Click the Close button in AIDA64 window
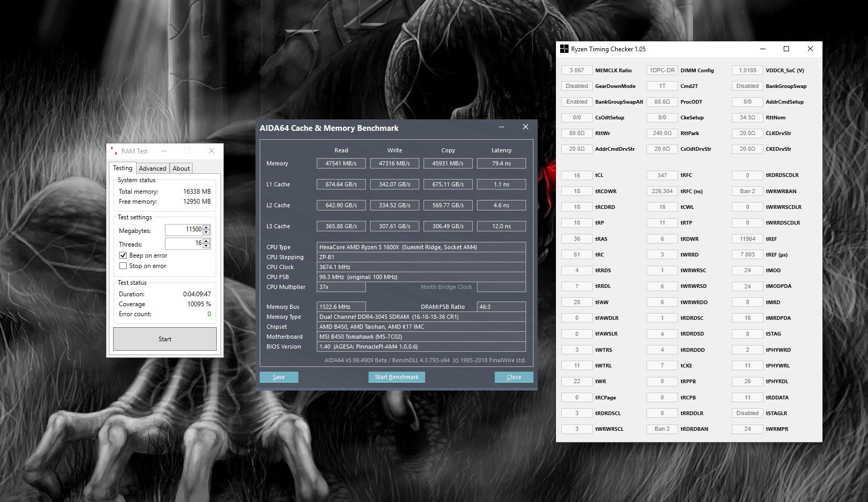Screen dimensions: 868x502 pyautogui.click(x=514, y=377)
